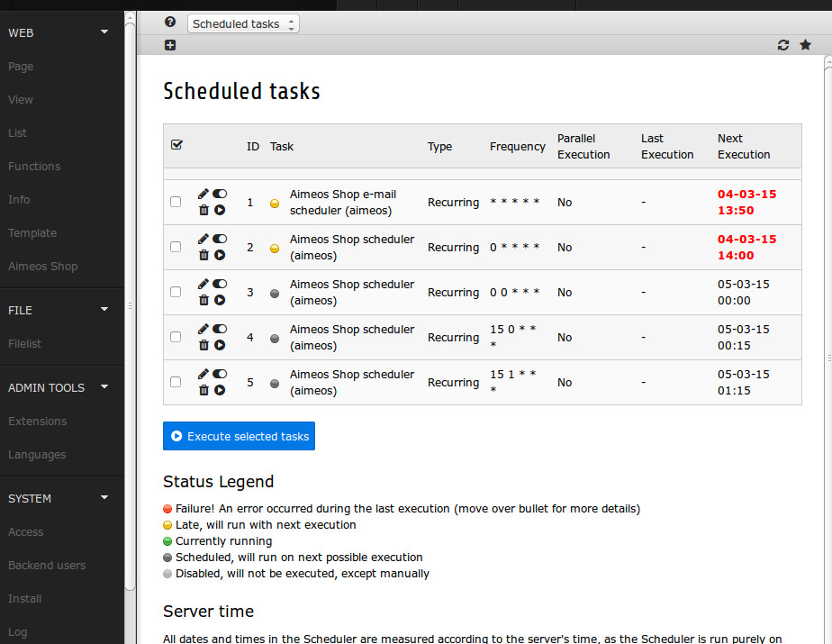The width and height of the screenshot is (832, 644).
Task: Disable task 5 using toggle switch
Action: point(220,375)
